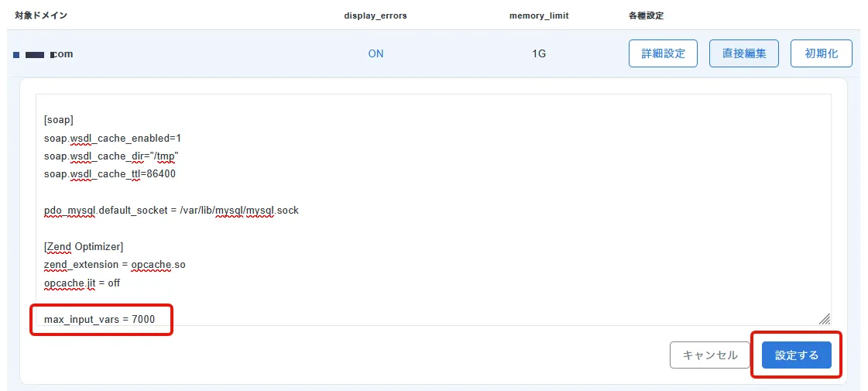Click the pdo_mysql.default_socket line
This screenshot has width=868, height=391.
(x=171, y=211)
